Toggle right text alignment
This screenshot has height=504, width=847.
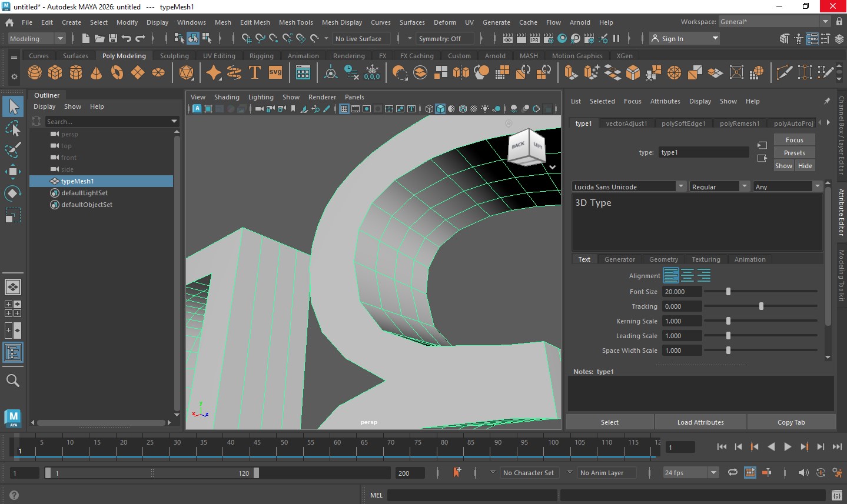[704, 275]
